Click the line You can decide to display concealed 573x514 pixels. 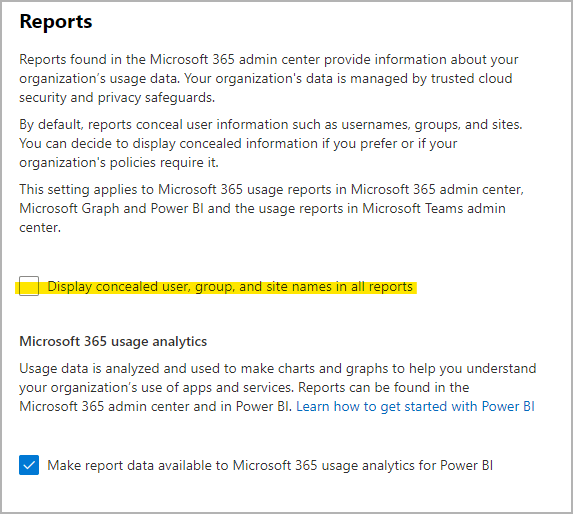(x=238, y=144)
